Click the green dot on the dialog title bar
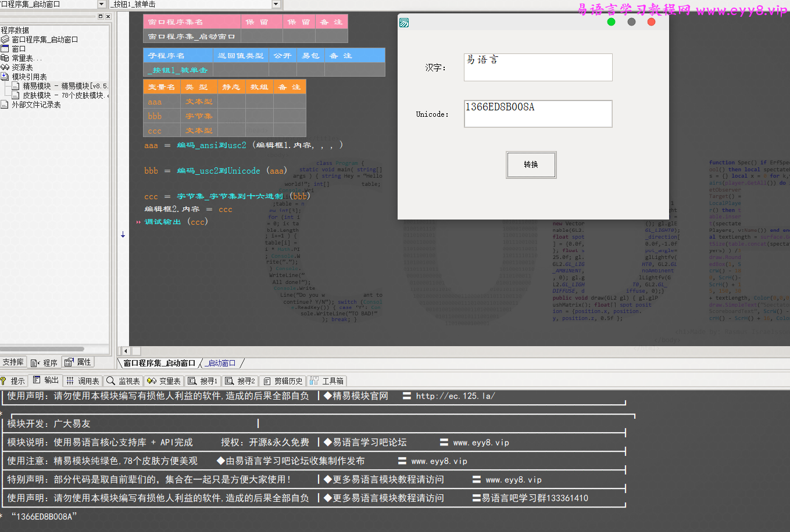Screen dimensions: 790x532 pos(611,22)
